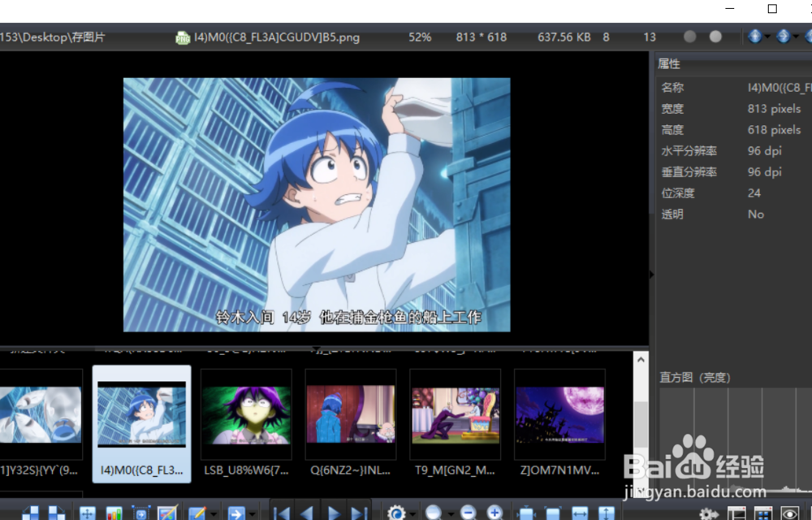Toggle the grid thumbnails view icon
This screenshot has height=520, width=812.
(x=762, y=513)
